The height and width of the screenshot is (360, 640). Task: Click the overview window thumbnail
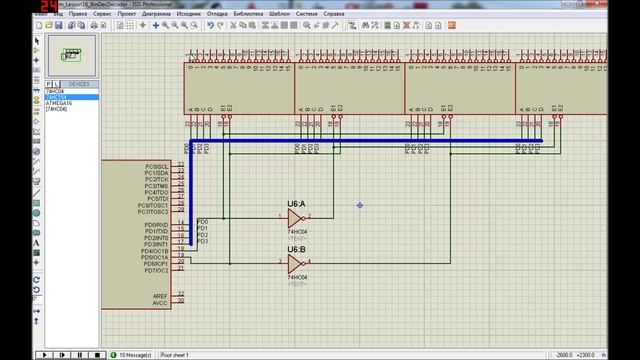72,56
